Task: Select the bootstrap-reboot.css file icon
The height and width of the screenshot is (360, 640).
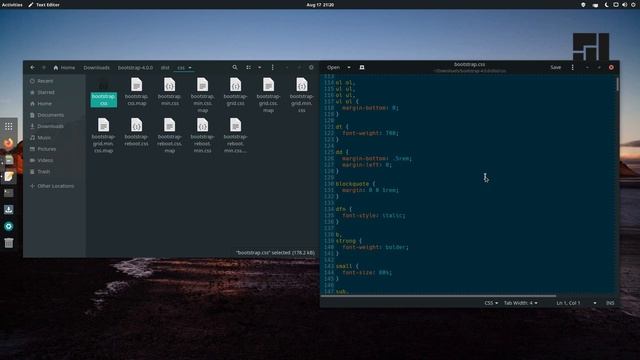Action: click(x=136, y=125)
